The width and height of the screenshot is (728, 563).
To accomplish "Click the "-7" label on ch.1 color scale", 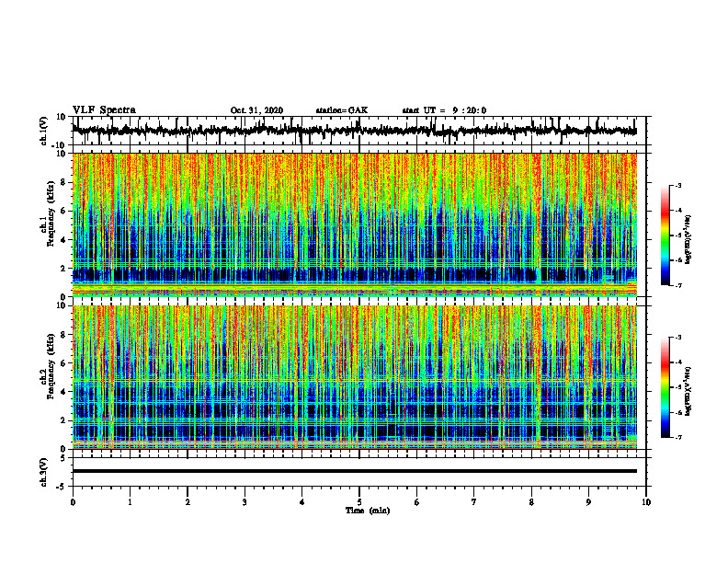I will (x=677, y=285).
